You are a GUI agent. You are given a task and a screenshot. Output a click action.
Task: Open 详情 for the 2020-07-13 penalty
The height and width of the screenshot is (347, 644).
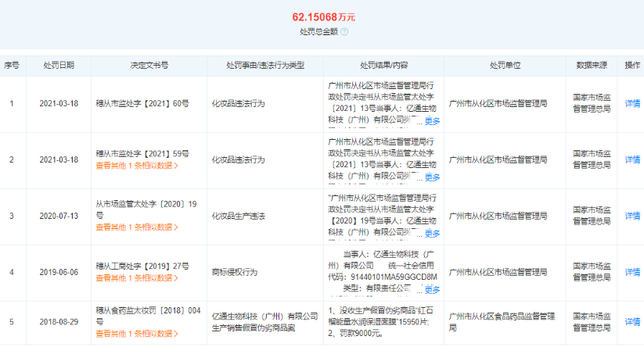click(632, 216)
